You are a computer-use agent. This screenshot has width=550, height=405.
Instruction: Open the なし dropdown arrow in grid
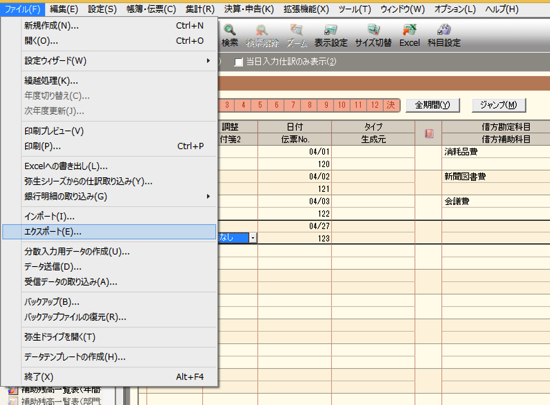pos(253,238)
